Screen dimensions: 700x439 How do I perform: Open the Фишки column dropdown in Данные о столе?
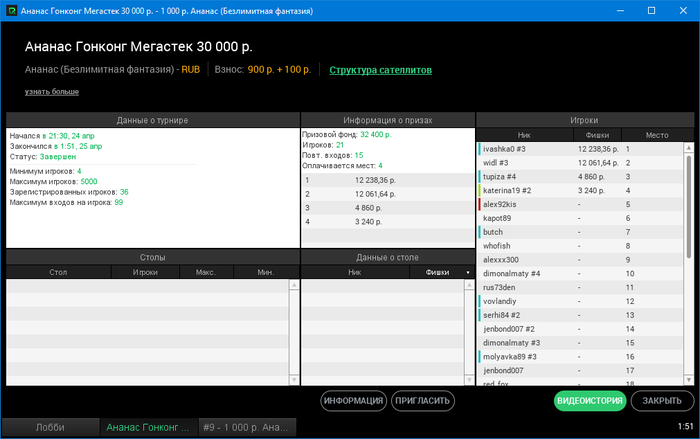[468, 272]
